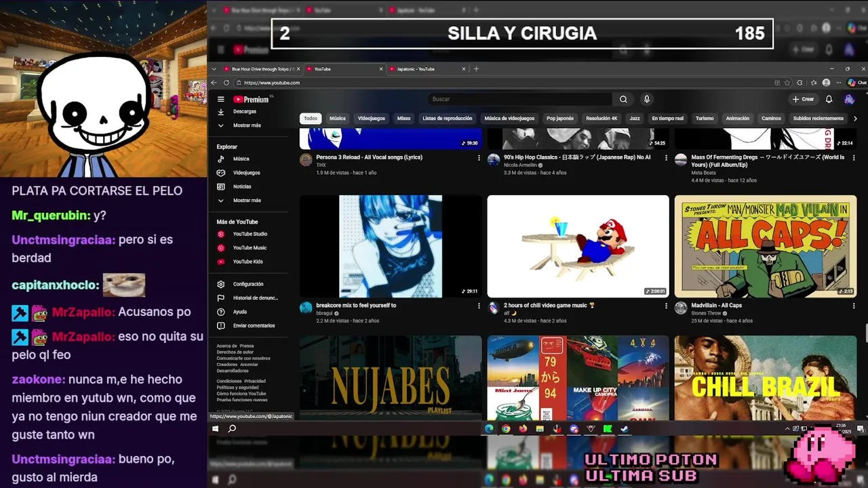Select the Jazz filter chip

click(x=635, y=119)
